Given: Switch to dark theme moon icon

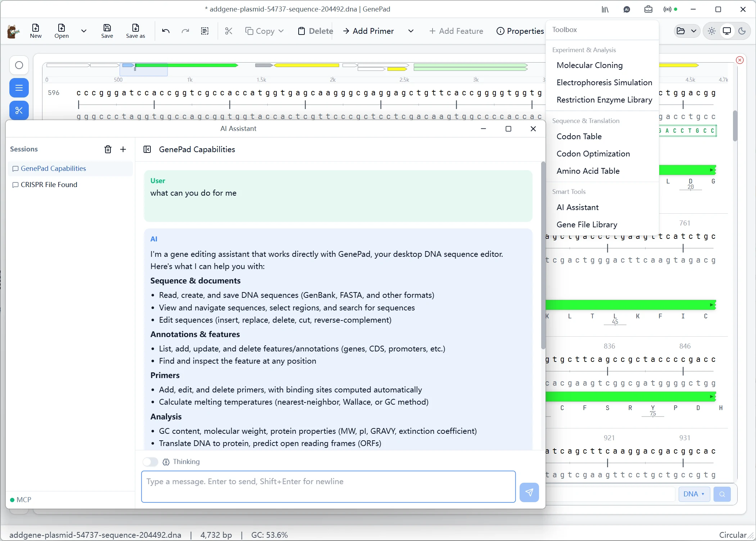Looking at the screenshot, I should (x=742, y=31).
